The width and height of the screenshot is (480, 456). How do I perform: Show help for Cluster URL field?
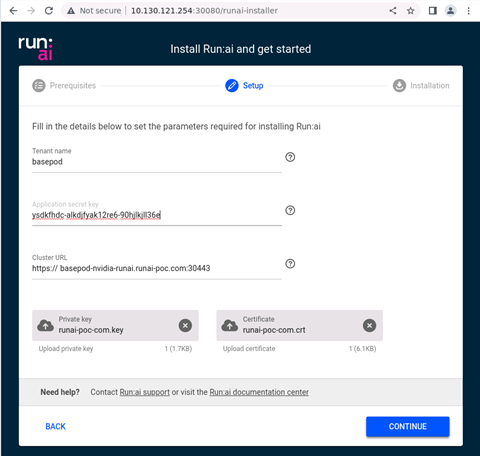pos(290,264)
